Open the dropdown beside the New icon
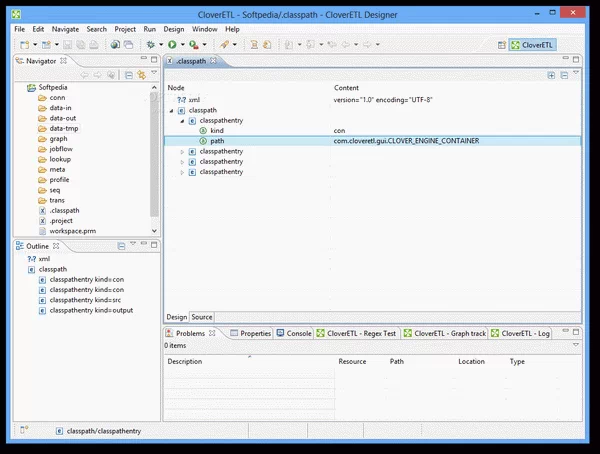 pyautogui.click(x=35, y=45)
